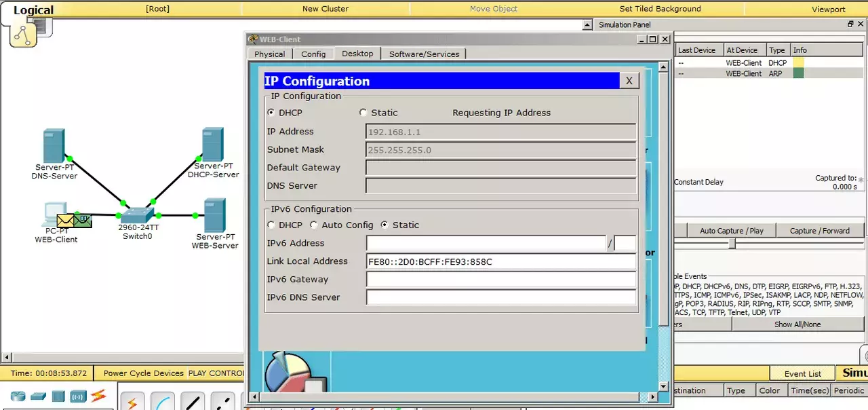Click the simulation speed slider handle

click(x=732, y=244)
